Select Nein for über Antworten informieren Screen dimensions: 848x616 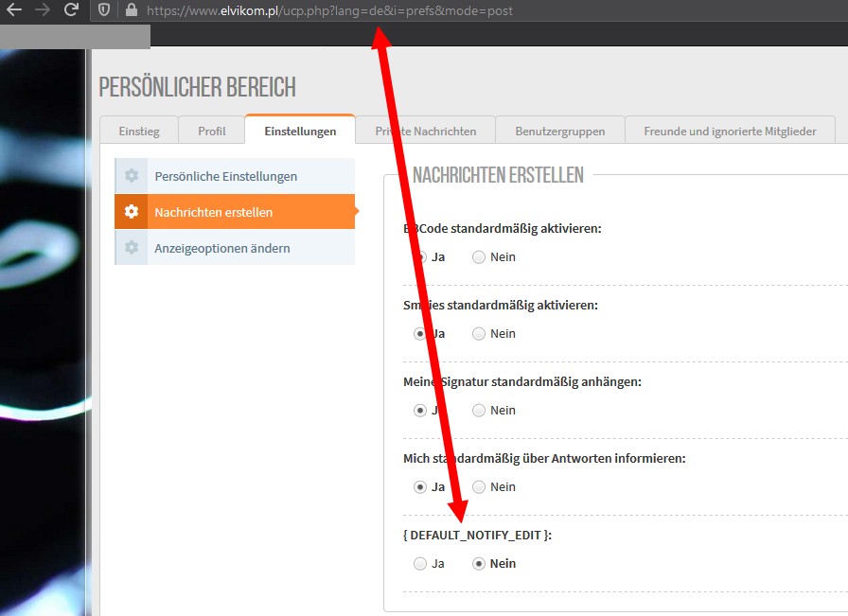click(479, 487)
